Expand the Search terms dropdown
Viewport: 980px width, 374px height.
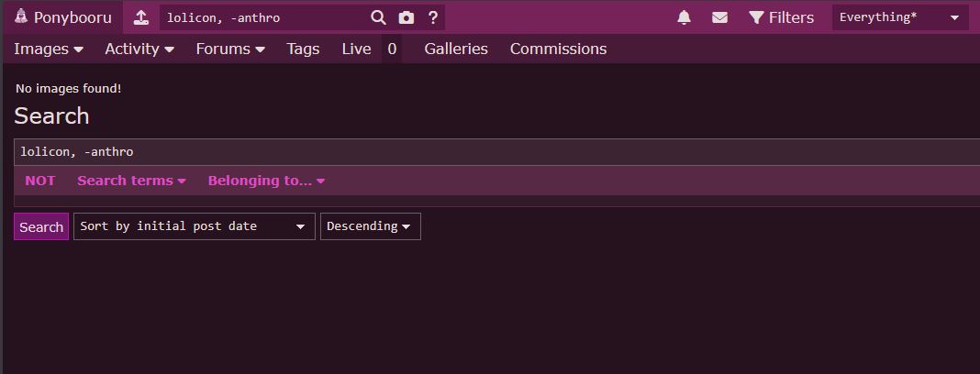pos(131,181)
